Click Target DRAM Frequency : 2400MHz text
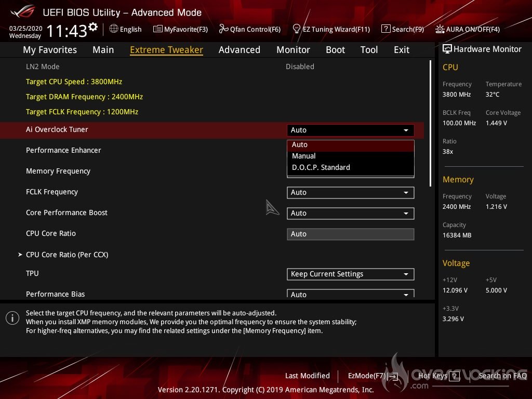The width and height of the screenshot is (532, 399). (84, 97)
